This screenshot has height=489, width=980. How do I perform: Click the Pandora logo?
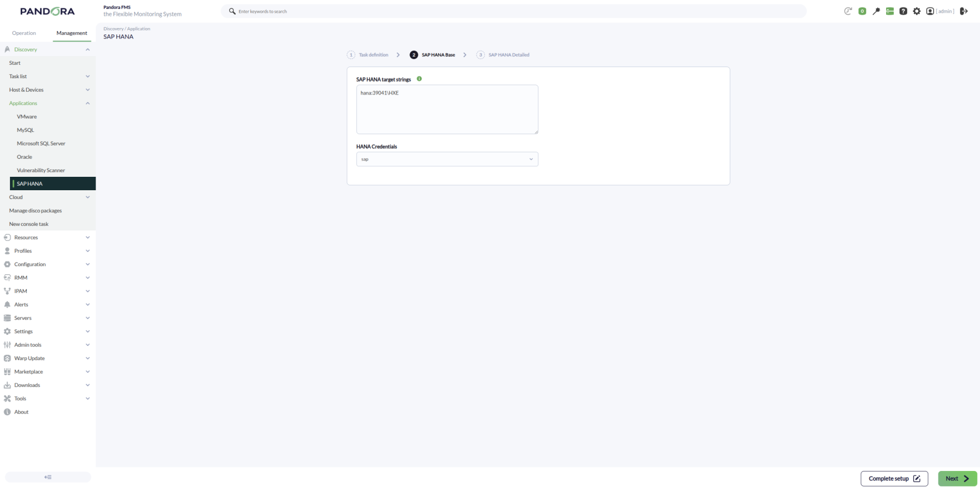click(x=47, y=11)
